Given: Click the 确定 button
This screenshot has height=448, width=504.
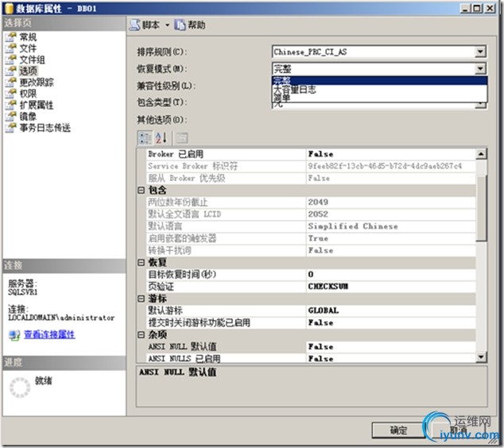Looking at the screenshot, I should click(x=398, y=431).
